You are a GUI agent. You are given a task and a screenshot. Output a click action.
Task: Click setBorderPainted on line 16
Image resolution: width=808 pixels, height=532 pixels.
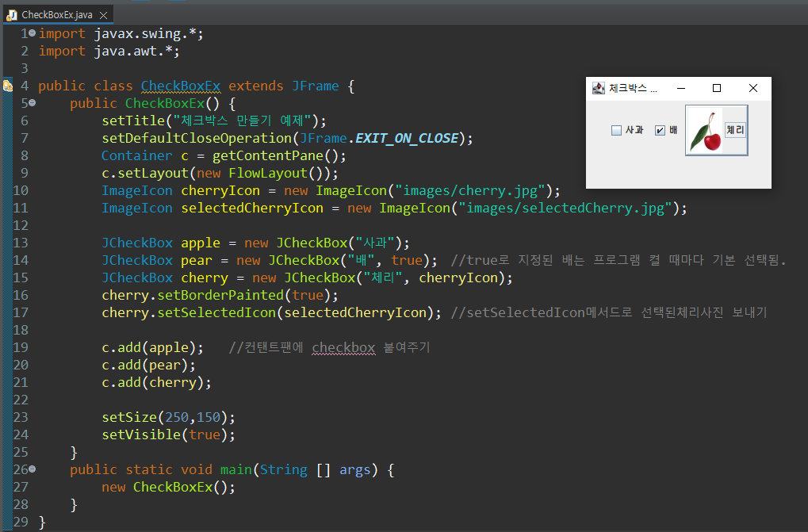[x=220, y=295]
